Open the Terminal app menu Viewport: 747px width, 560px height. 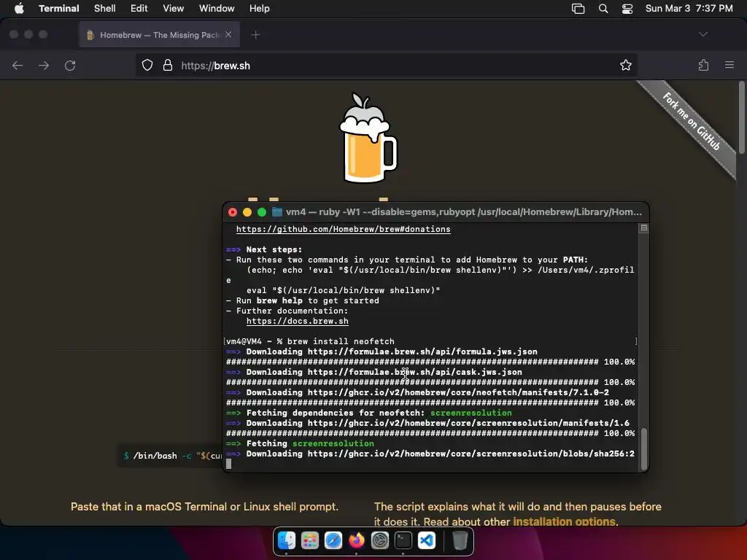pos(58,9)
